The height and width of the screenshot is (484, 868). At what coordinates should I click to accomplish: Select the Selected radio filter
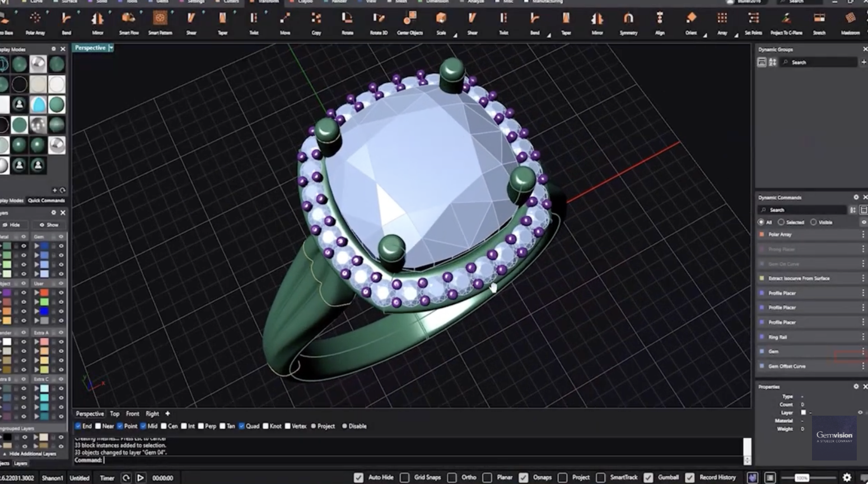(781, 222)
